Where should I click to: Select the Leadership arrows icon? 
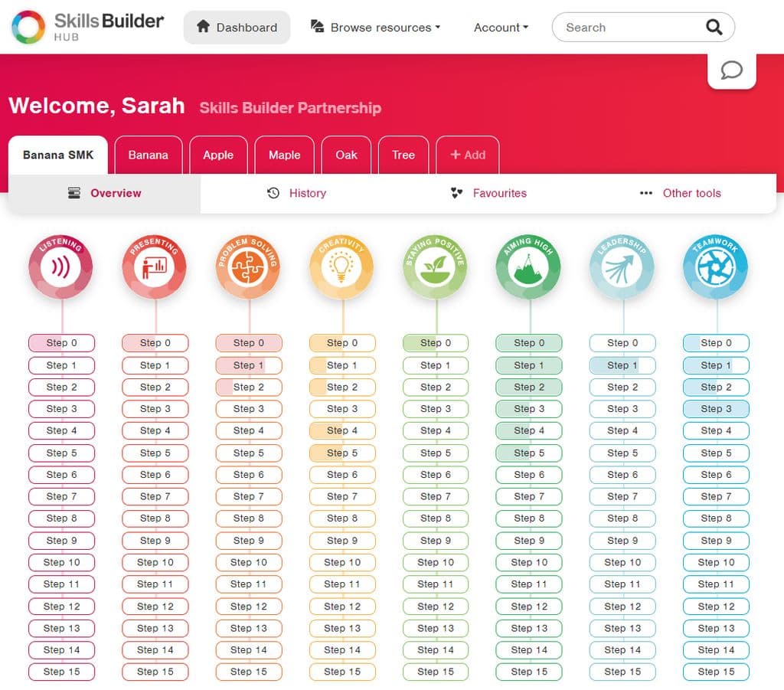(x=622, y=267)
